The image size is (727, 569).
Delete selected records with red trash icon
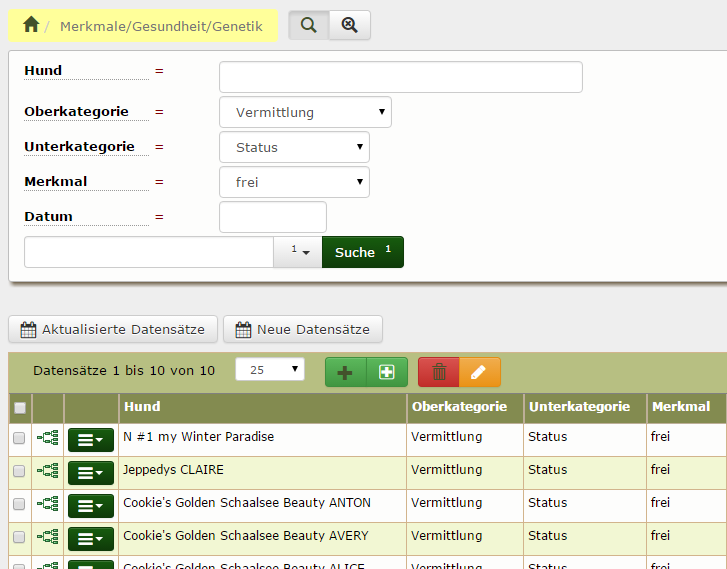click(x=439, y=372)
